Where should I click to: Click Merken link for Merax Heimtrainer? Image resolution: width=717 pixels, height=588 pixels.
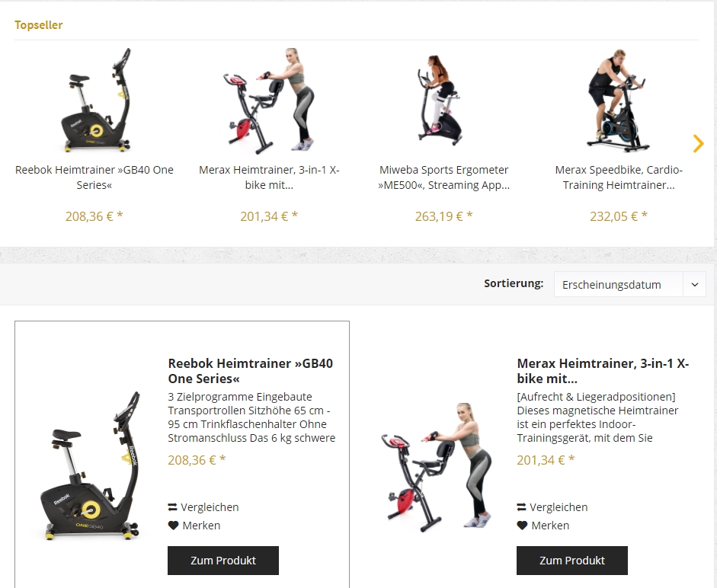point(543,526)
